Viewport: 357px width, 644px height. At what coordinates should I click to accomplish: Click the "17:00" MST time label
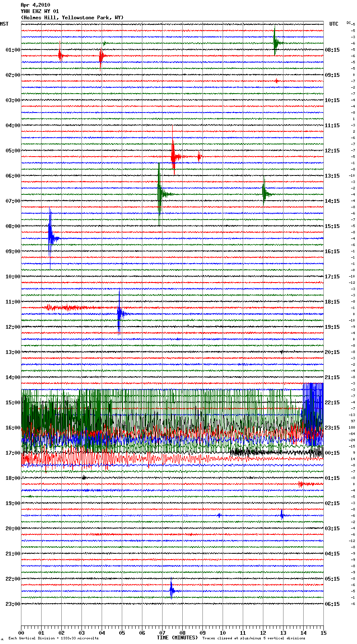(13, 453)
